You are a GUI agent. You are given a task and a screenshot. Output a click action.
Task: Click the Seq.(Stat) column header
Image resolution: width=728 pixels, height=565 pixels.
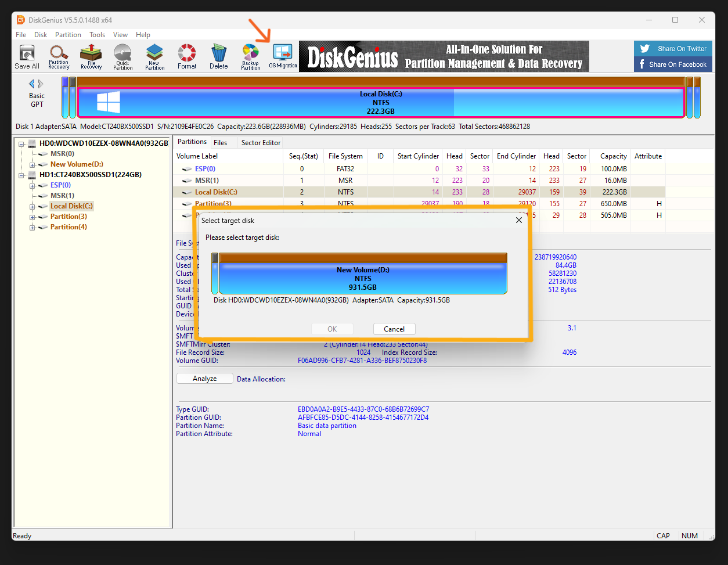point(303,156)
